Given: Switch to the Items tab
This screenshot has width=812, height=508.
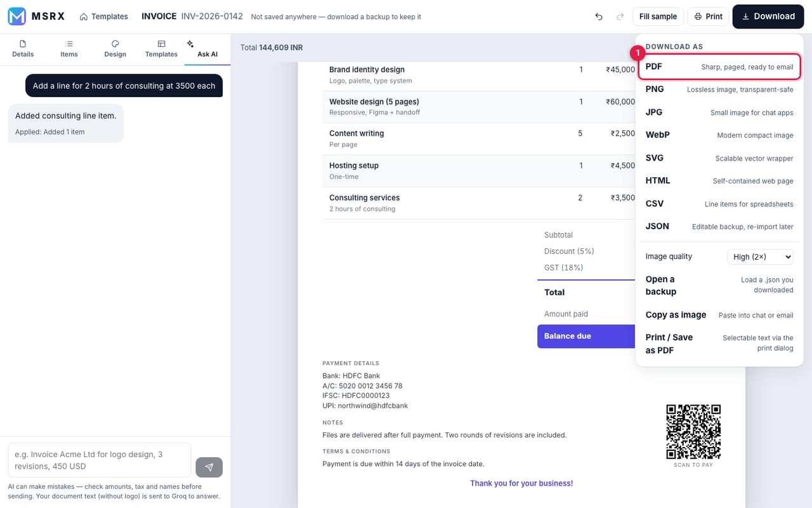Looking at the screenshot, I should click(69, 49).
